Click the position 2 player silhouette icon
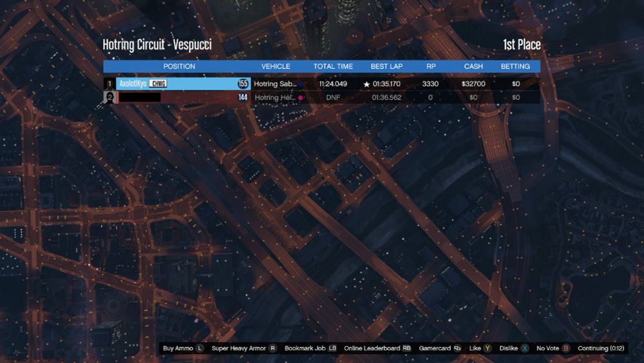This screenshot has width=644, height=363. [109, 97]
